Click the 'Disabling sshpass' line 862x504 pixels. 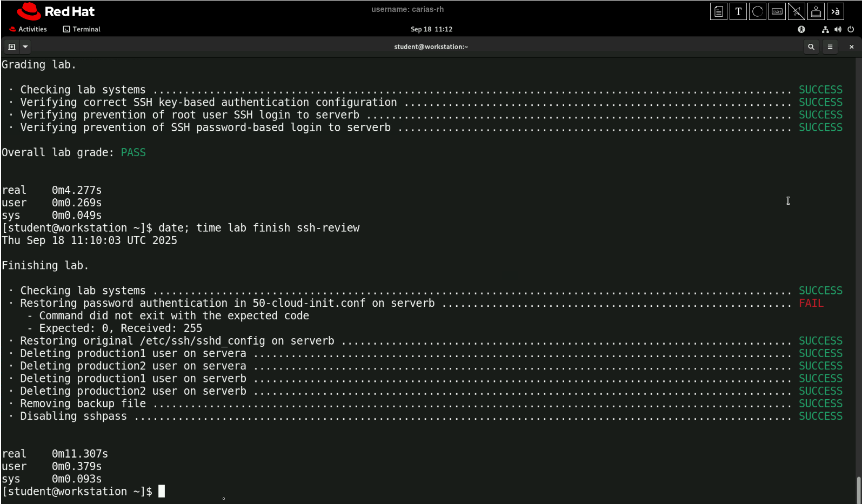point(73,416)
